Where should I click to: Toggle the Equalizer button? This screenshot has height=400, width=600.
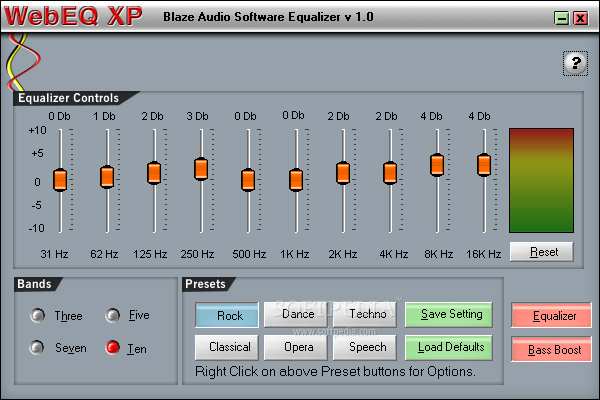point(551,315)
